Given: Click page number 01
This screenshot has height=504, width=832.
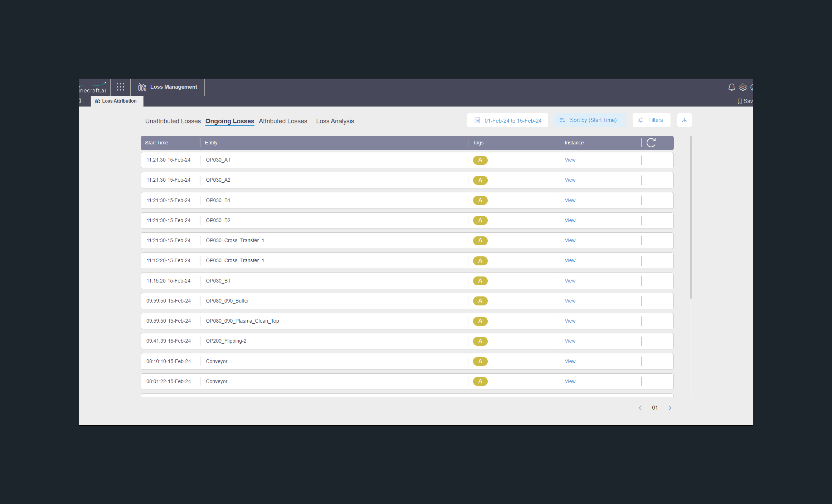Looking at the screenshot, I should 655,408.
